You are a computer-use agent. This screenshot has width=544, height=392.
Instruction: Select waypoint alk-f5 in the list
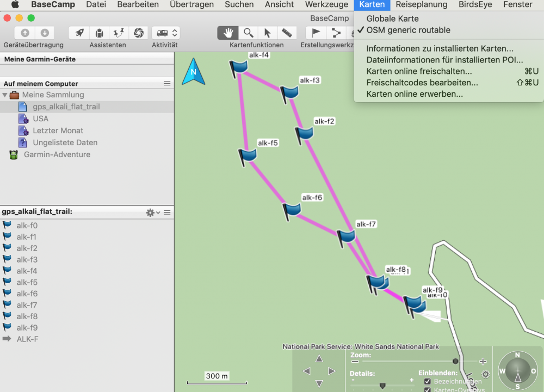tap(86, 283)
